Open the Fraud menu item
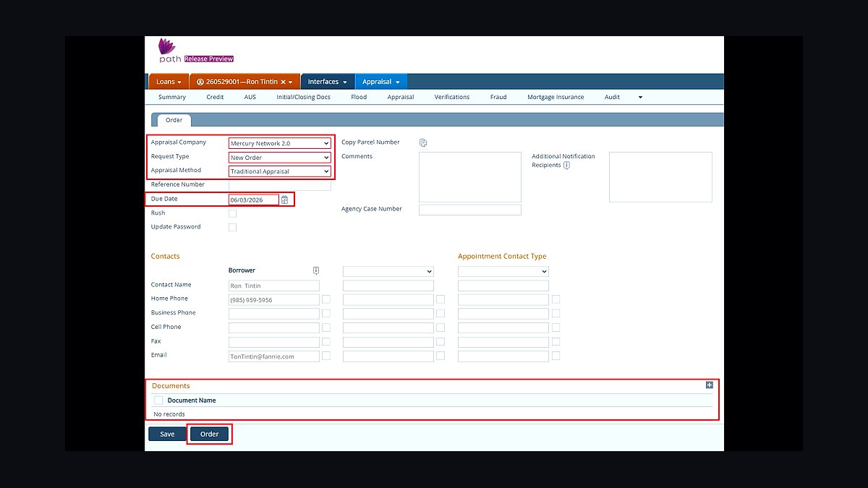 pyautogui.click(x=498, y=97)
